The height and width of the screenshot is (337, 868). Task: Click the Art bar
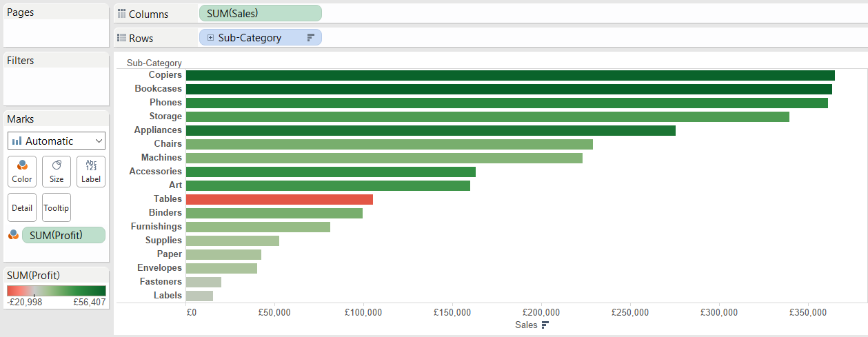[328, 185]
